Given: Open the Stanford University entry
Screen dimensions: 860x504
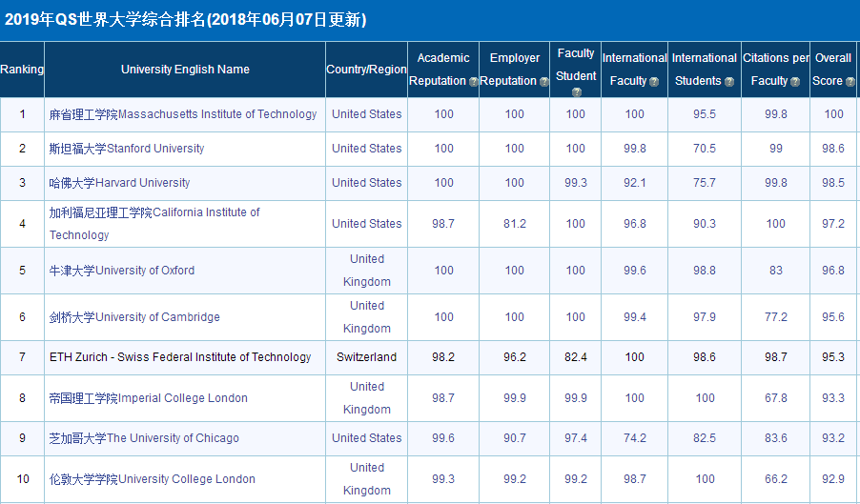Looking at the screenshot, I should tap(127, 149).
